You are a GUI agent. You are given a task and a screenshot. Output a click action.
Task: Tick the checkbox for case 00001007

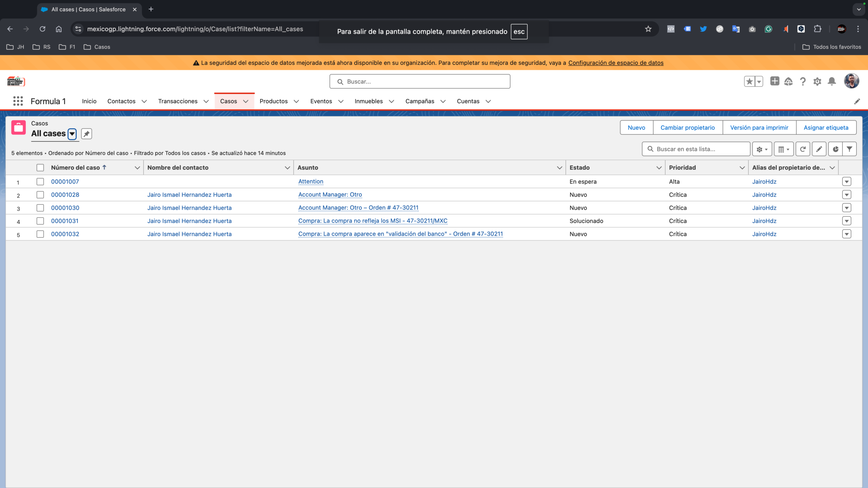pyautogui.click(x=40, y=182)
